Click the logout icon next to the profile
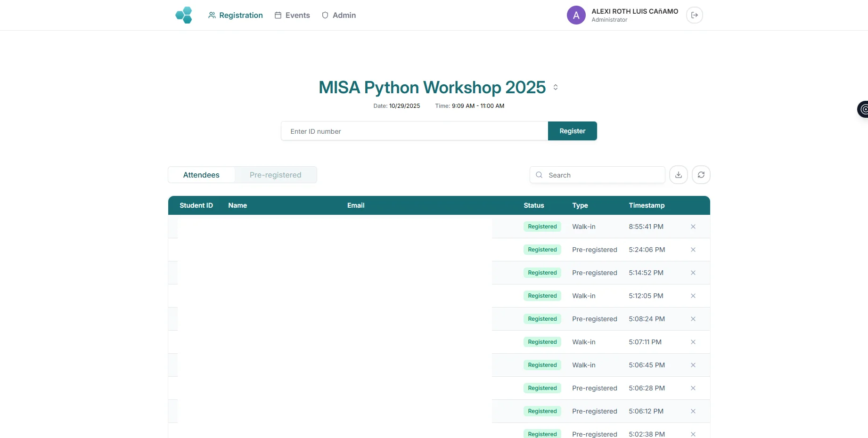 click(x=694, y=15)
